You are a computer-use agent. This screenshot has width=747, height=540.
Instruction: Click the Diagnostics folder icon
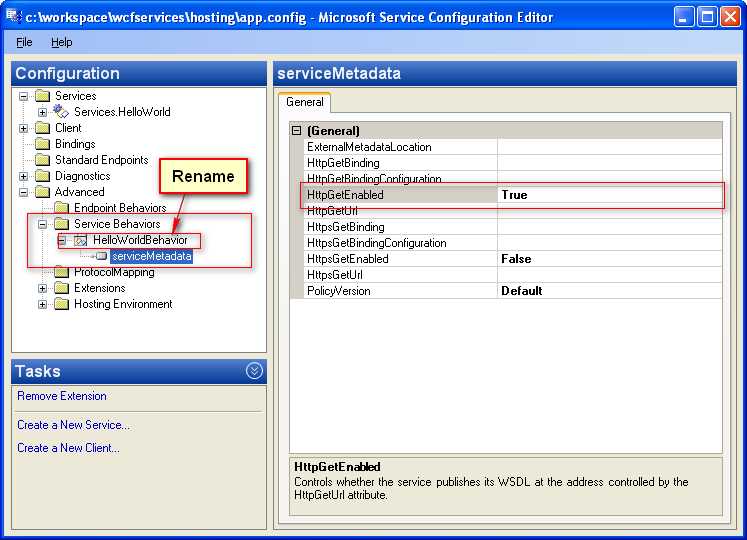43,176
